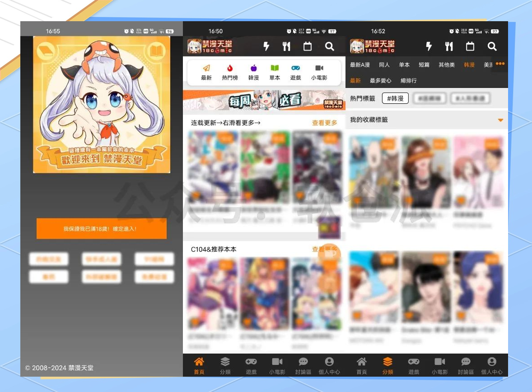Open the 熱門榜 flame shortcut
Image resolution: width=532 pixels, height=392 pixels.
tap(230, 68)
